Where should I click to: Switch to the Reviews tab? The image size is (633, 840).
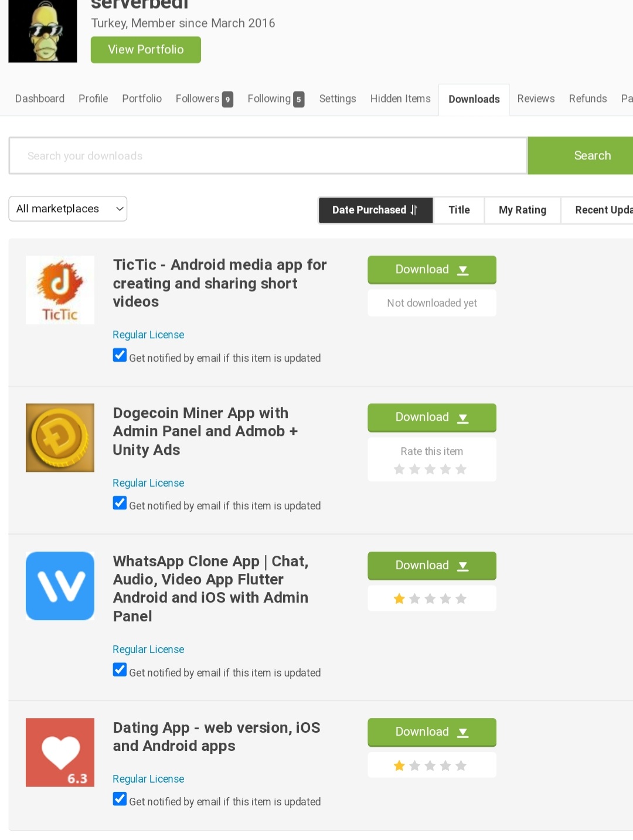coord(536,98)
